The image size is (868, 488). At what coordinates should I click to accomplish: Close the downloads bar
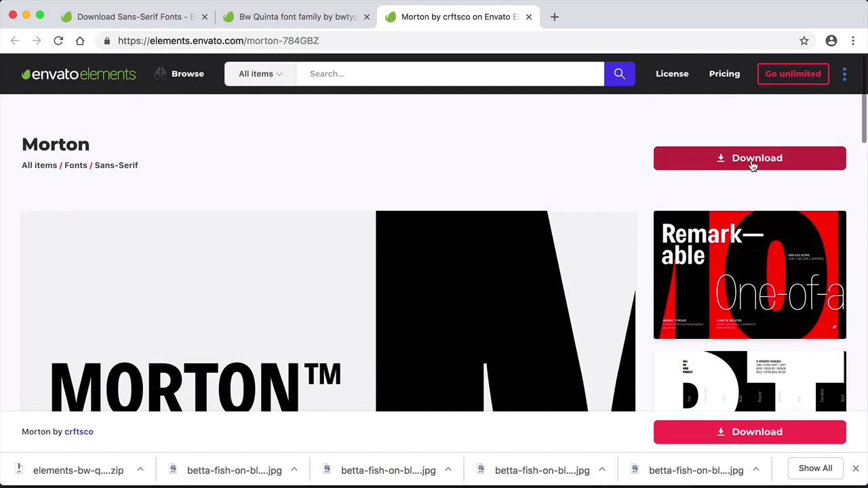pos(856,468)
